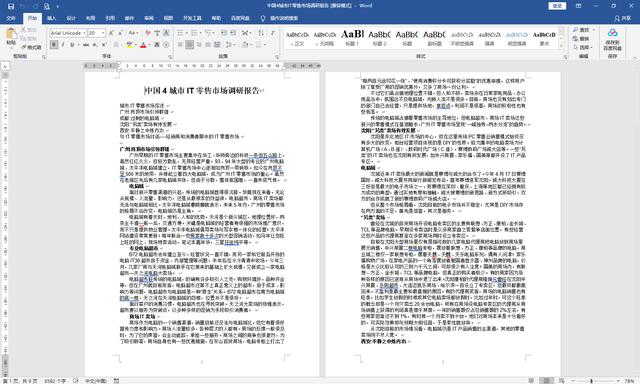Apply the Heading 1 AaBl style
Screen dimensions: 640x384
coord(352,38)
